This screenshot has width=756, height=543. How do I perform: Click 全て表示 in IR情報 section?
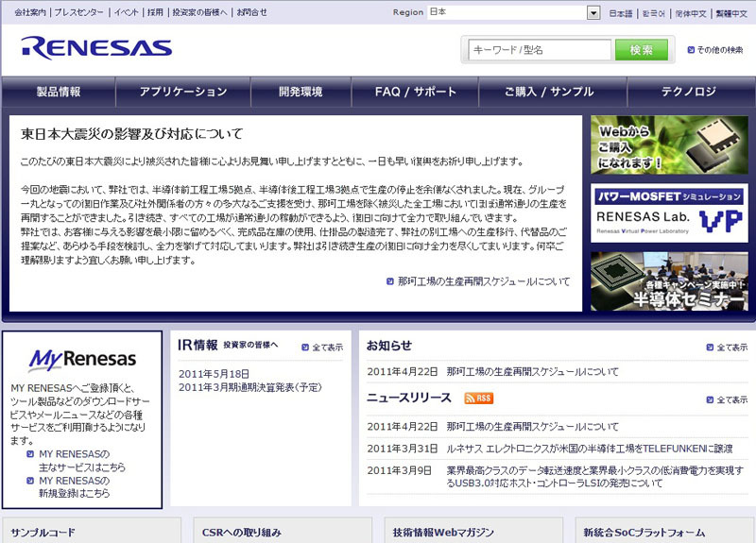[327, 348]
